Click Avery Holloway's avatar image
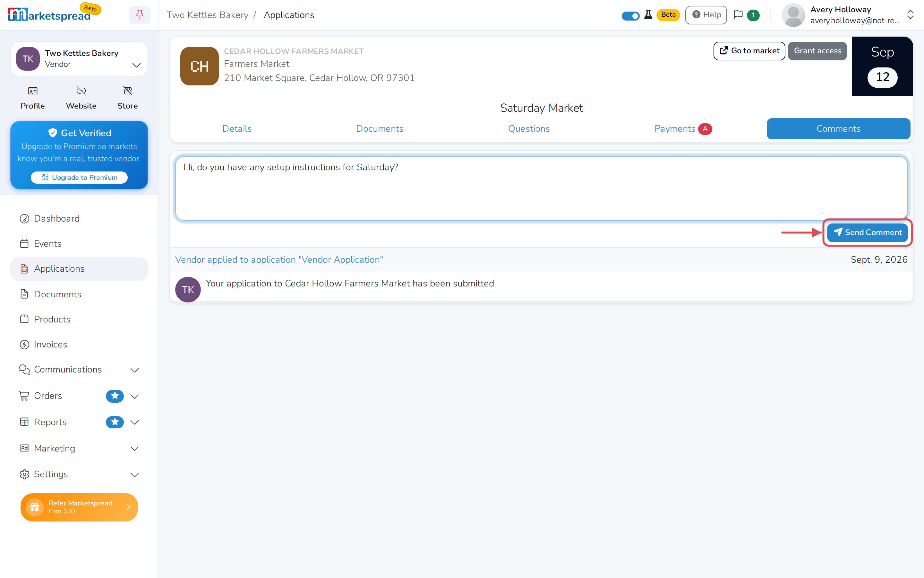 793,15
